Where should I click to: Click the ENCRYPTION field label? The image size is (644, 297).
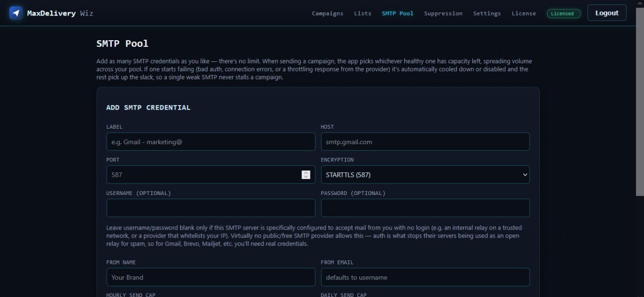point(337,160)
